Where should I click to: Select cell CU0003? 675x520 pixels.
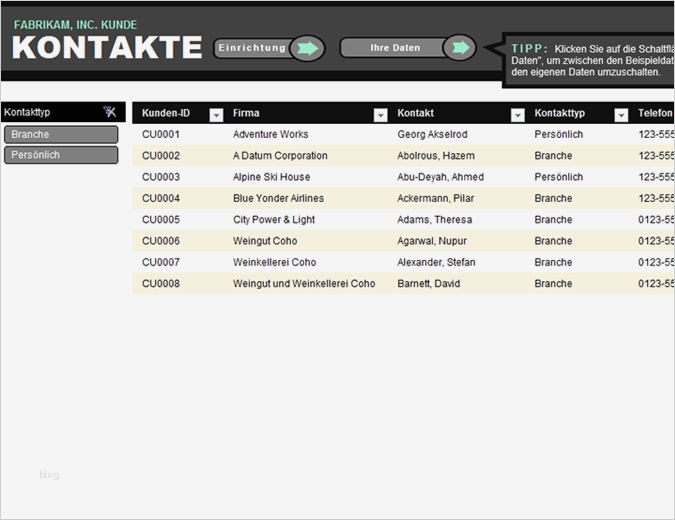click(161, 177)
